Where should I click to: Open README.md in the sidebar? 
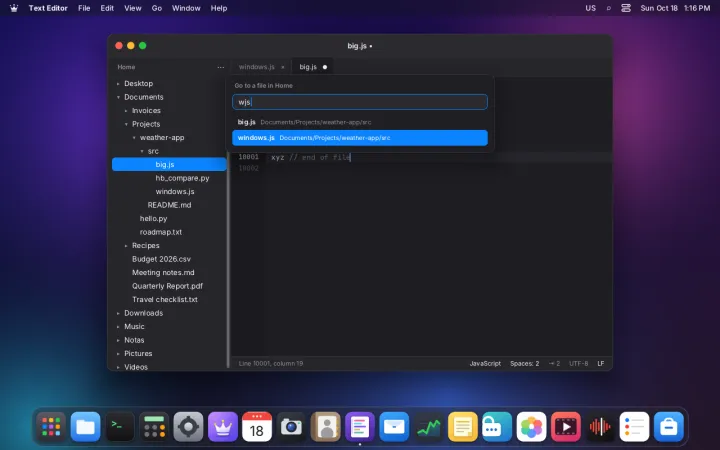click(169, 205)
